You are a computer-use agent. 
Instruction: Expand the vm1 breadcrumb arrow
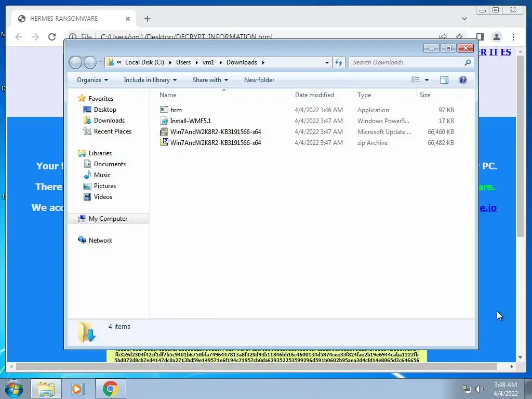click(220, 62)
